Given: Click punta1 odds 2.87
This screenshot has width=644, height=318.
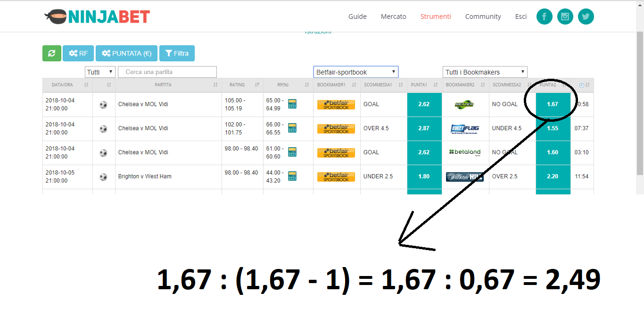Looking at the screenshot, I should tap(424, 128).
